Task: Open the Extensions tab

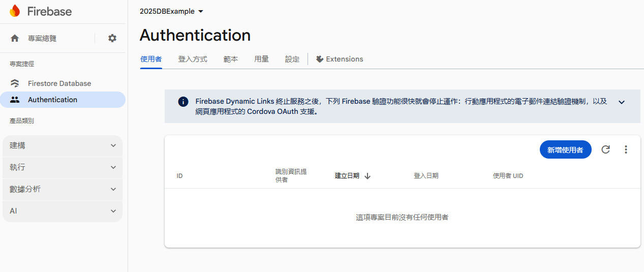Action: pyautogui.click(x=340, y=59)
